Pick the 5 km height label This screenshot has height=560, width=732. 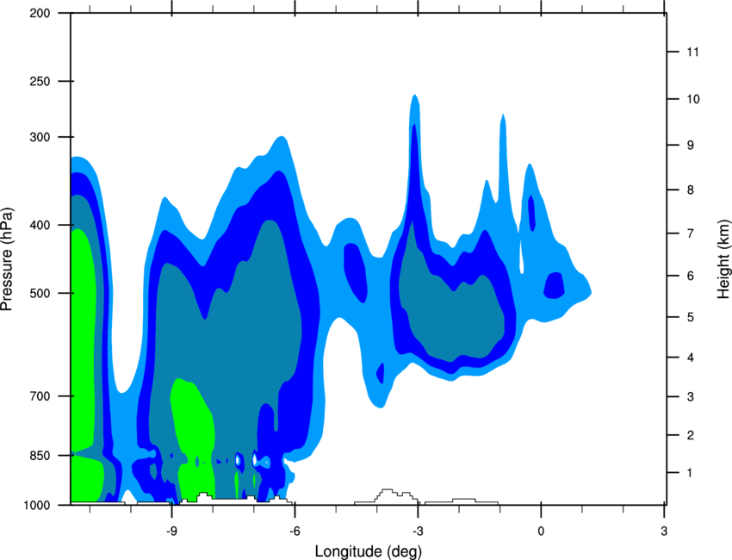690,318
